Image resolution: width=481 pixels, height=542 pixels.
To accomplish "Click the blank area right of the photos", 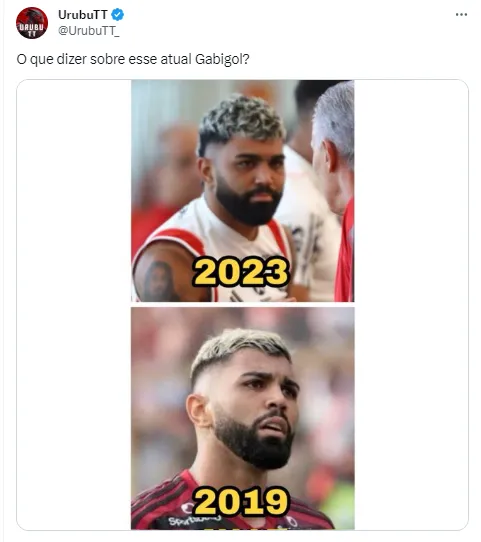I will (411, 304).
